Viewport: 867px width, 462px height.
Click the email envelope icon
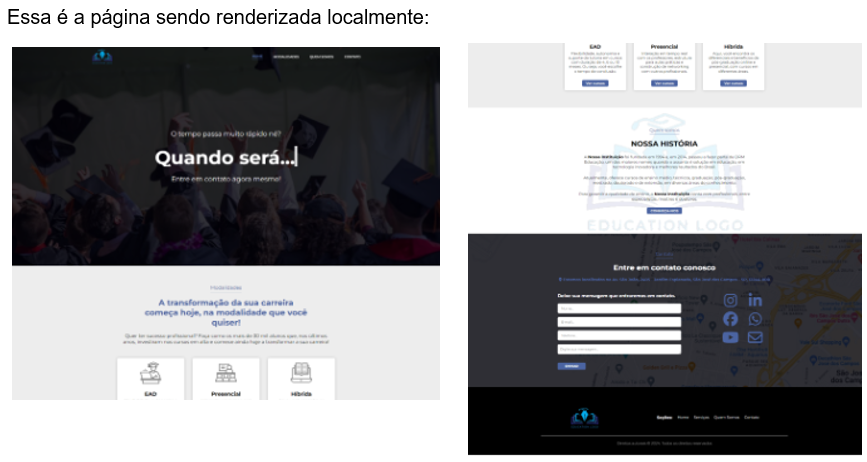pyautogui.click(x=755, y=337)
